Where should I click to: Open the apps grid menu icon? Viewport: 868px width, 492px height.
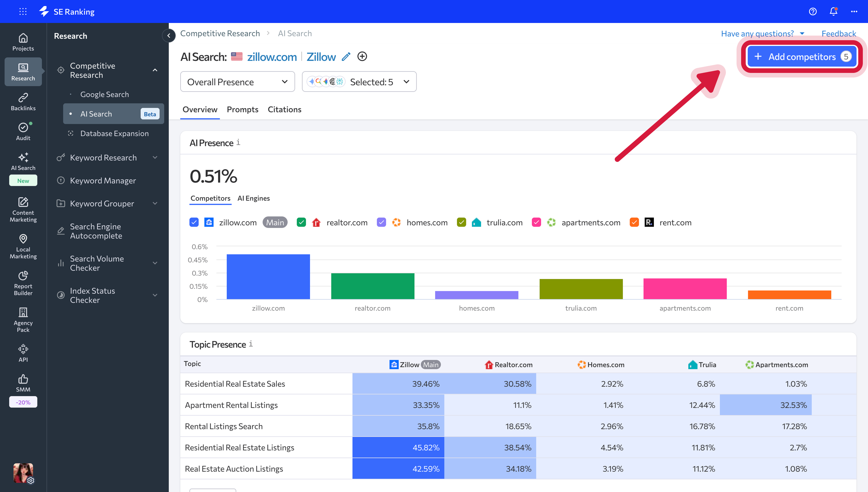point(23,11)
